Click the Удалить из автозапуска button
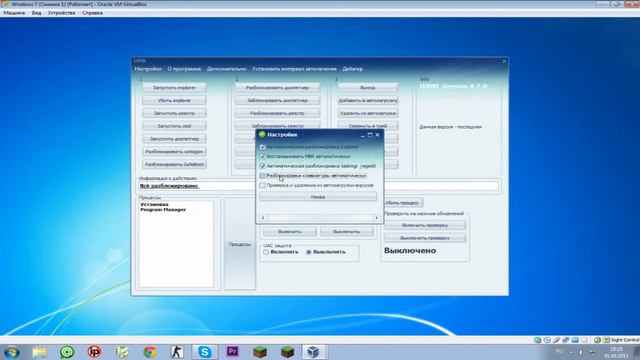This screenshot has width=640, height=360. coord(368,113)
